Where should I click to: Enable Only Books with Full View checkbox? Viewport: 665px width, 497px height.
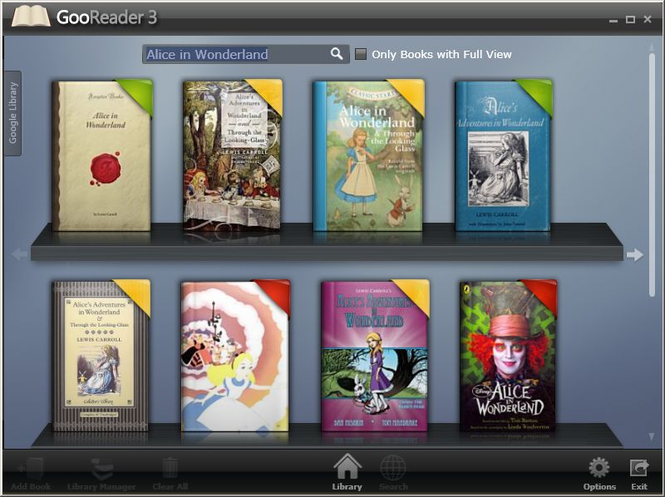point(361,54)
